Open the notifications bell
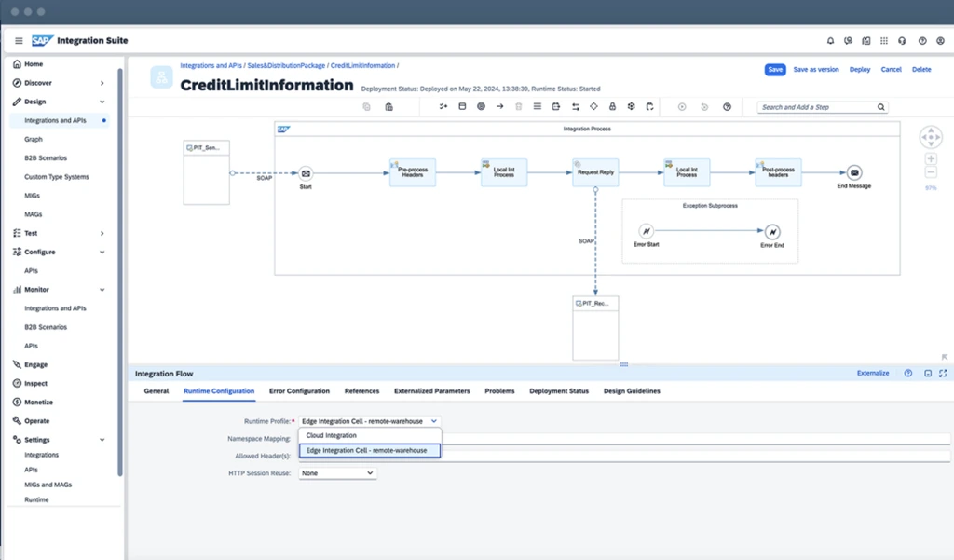This screenshot has width=954, height=560. pos(830,41)
